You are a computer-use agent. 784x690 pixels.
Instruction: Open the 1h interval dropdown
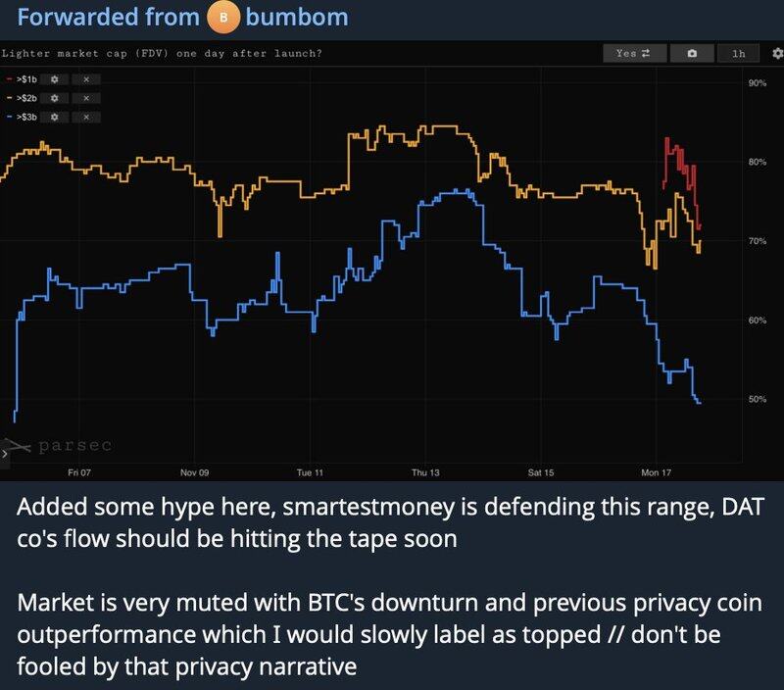point(738,54)
